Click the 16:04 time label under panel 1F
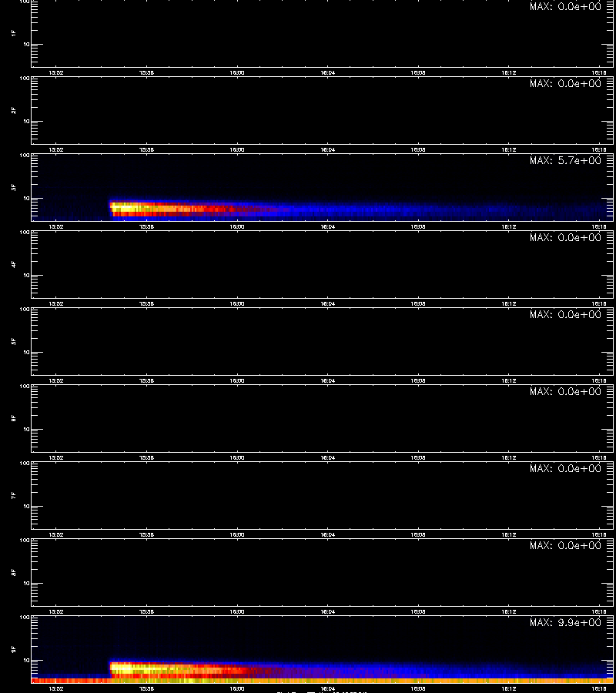Image resolution: width=616 pixels, height=693 pixels. coord(327,73)
